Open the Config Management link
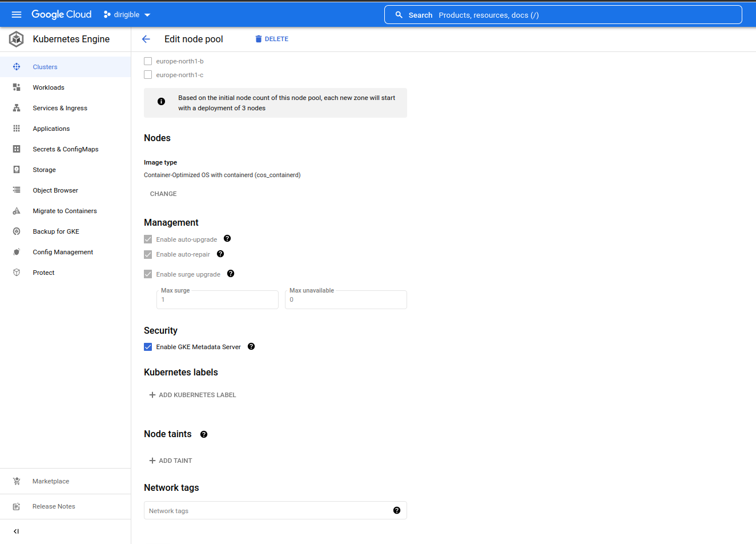 click(x=63, y=252)
